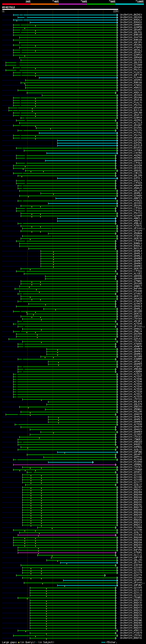Screen dimensions: 146x644
Task: Click the cyan =50char. scale legend bar
Action: tap(103, 642)
